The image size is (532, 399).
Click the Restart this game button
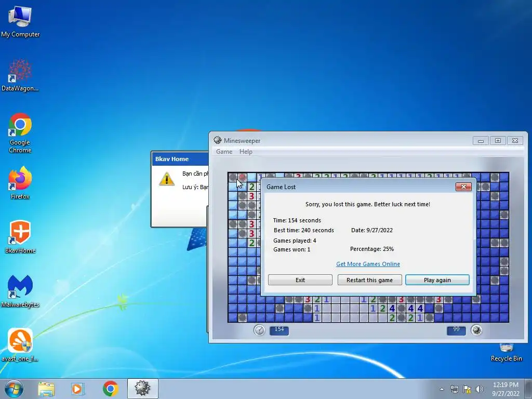tap(369, 280)
